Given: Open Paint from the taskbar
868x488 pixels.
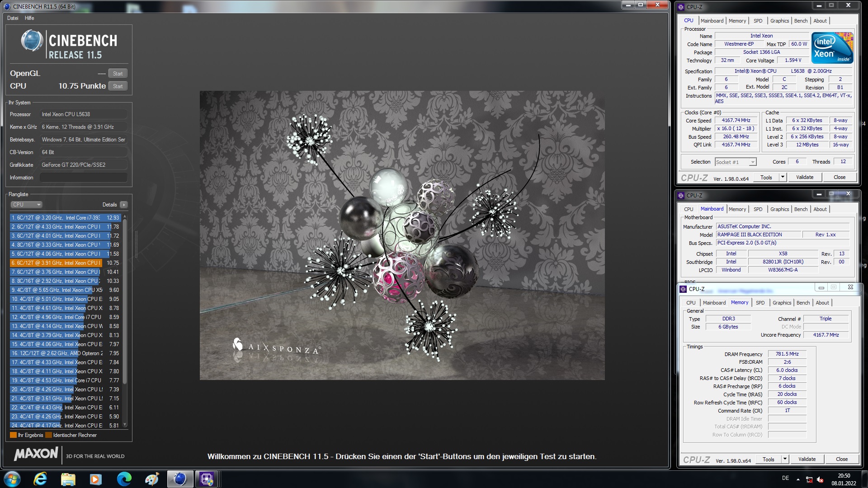Looking at the screenshot, I should point(151,479).
